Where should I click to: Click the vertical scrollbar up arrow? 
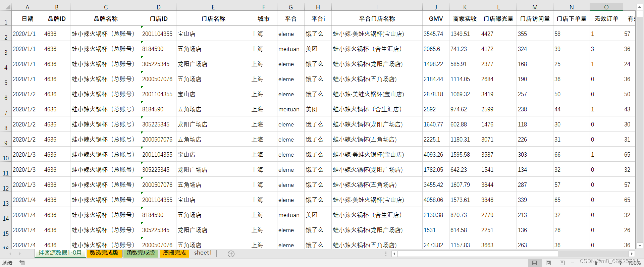pos(640,7)
